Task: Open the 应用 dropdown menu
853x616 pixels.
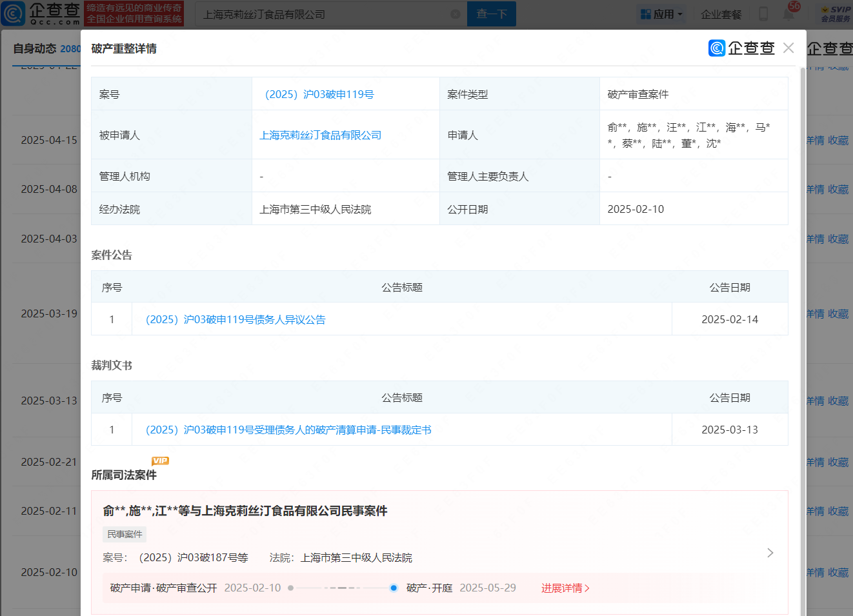Action: click(x=661, y=14)
